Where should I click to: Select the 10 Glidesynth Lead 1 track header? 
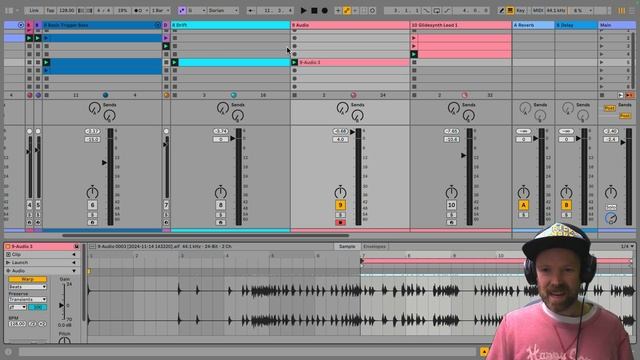click(x=460, y=25)
